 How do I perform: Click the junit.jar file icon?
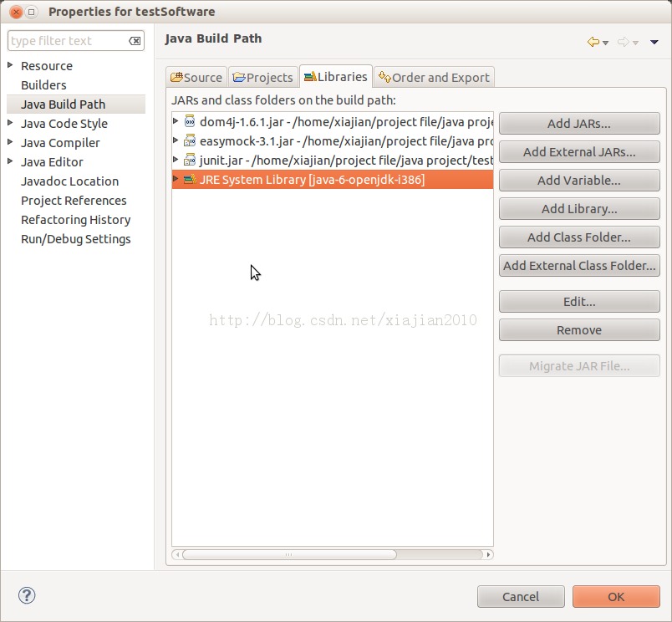(x=189, y=160)
